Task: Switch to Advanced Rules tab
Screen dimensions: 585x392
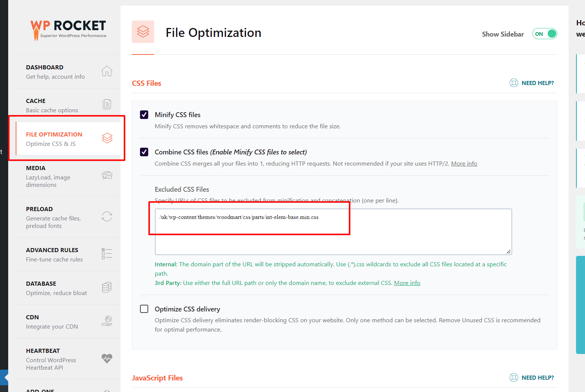Action: pyautogui.click(x=68, y=254)
